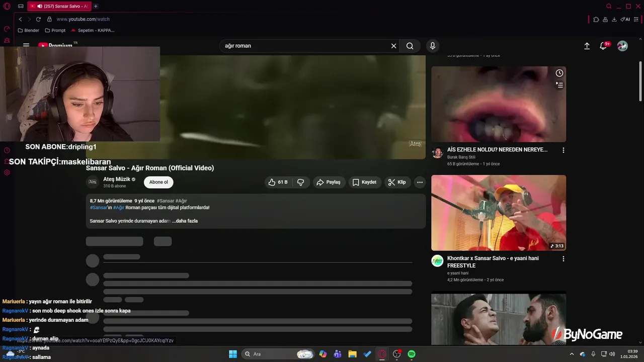
Task: Open the Prompt bookmarks folder
Action: (55, 30)
